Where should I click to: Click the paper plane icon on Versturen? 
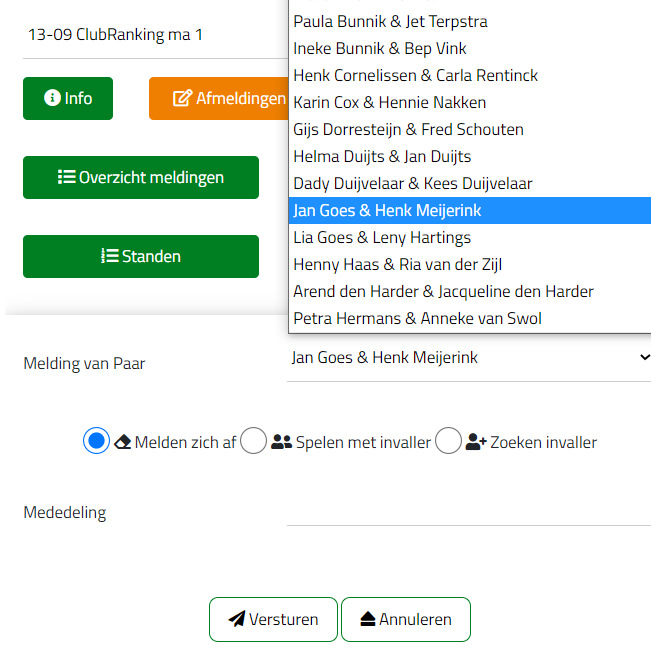[x=237, y=619]
